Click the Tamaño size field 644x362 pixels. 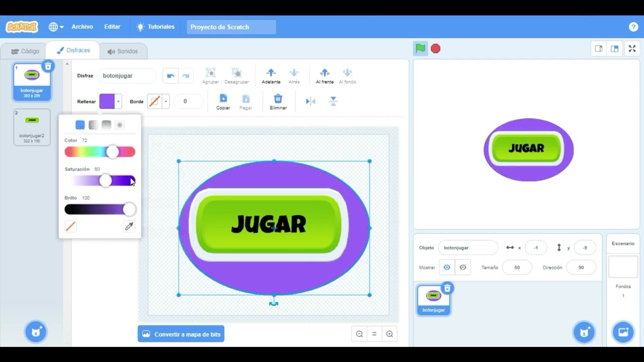517,267
